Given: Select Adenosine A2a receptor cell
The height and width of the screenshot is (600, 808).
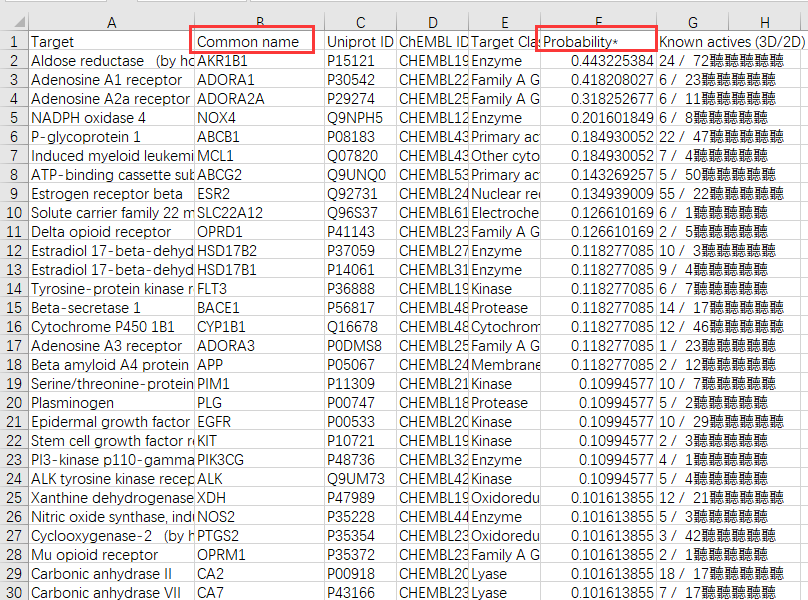Looking at the screenshot, I should 111,99.
